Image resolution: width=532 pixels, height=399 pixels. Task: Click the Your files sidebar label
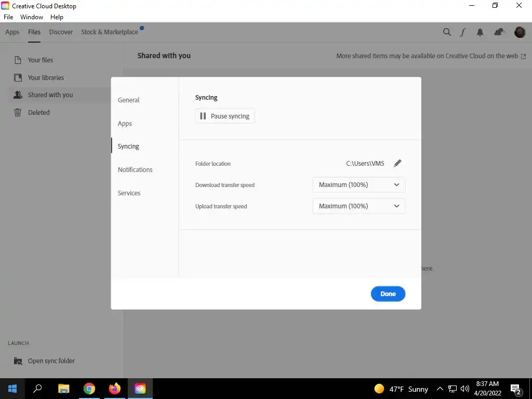coord(41,60)
